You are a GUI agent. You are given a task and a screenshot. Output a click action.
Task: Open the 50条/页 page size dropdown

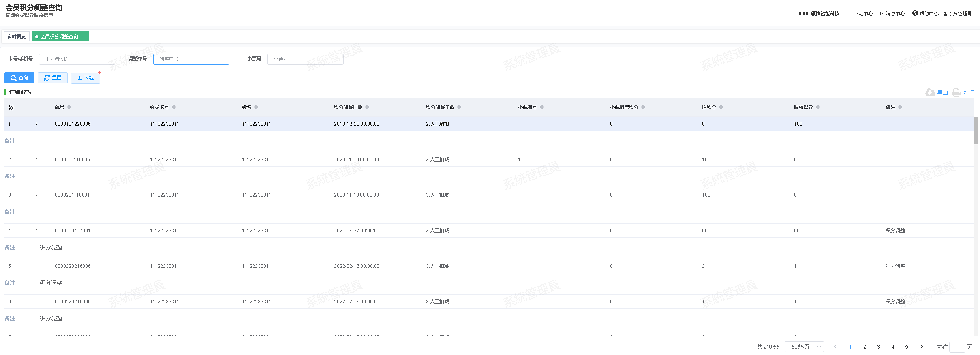[x=804, y=347]
